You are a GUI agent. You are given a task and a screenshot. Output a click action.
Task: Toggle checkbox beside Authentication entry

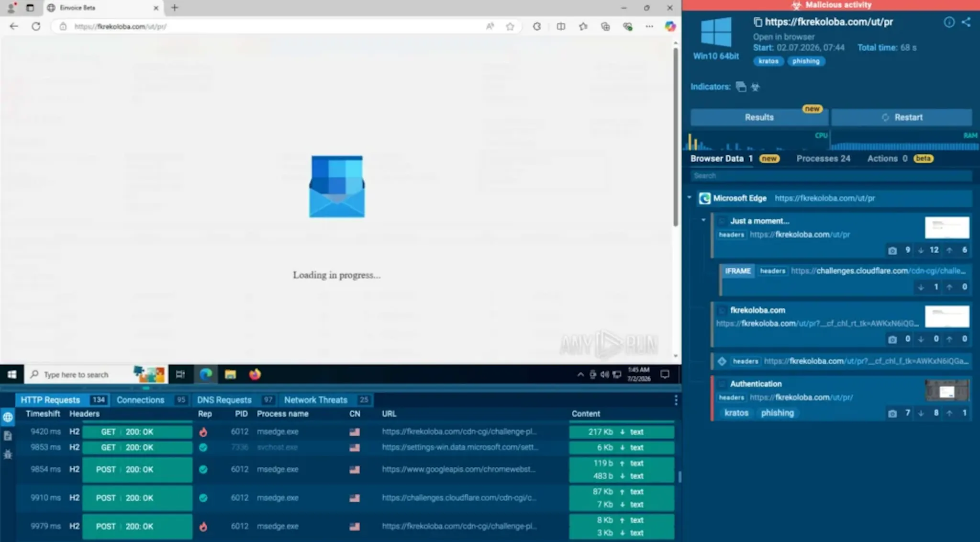coord(722,384)
